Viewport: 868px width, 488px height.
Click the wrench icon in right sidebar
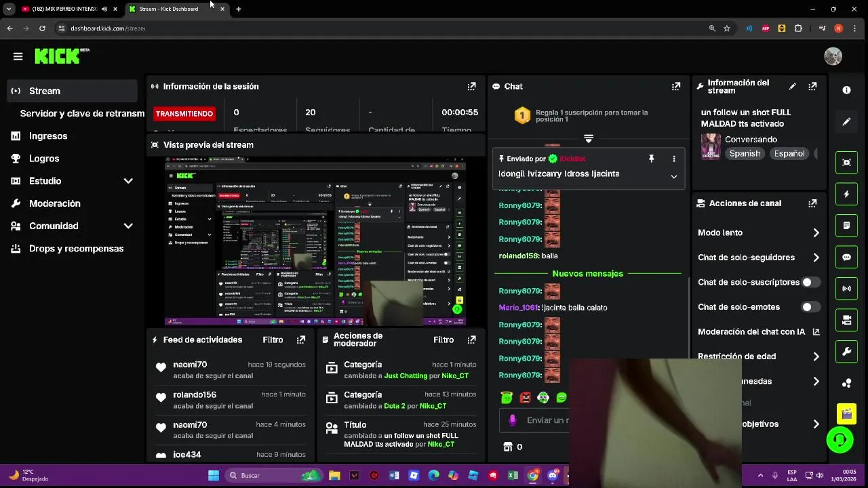click(846, 352)
